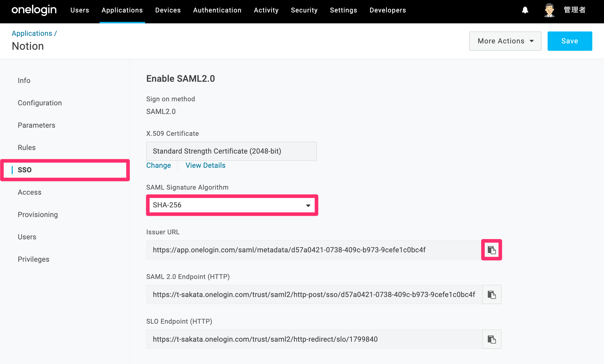This screenshot has height=364, width=604.
Task: Select the SSO sidebar tab
Action: 25,170
